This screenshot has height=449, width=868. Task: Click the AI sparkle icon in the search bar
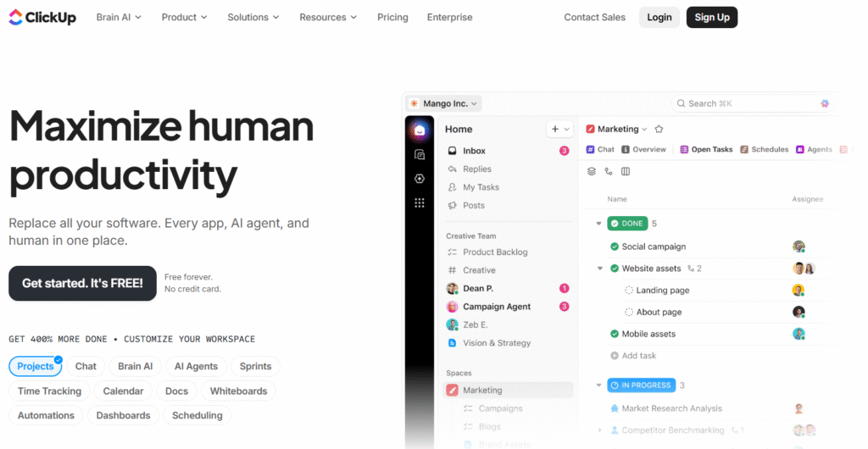pyautogui.click(x=825, y=103)
